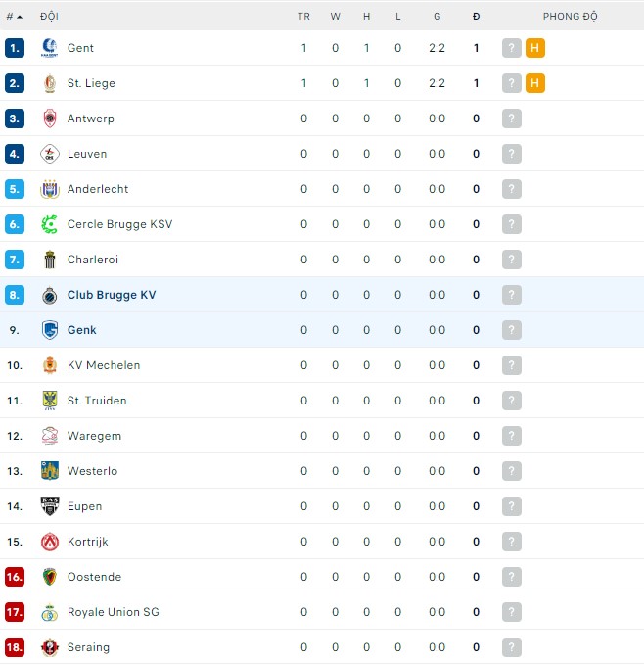Click the KV Mechelen crest icon

click(50, 365)
